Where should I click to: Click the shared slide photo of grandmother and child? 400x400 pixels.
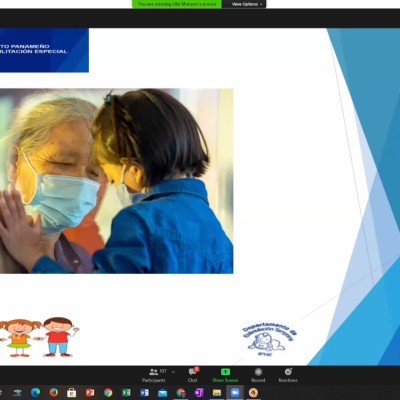(116, 181)
